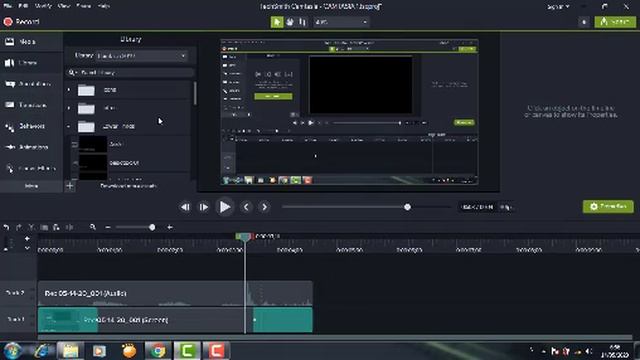Click the timeline playhead marker
The height and width of the screenshot is (360, 640).
click(x=244, y=237)
